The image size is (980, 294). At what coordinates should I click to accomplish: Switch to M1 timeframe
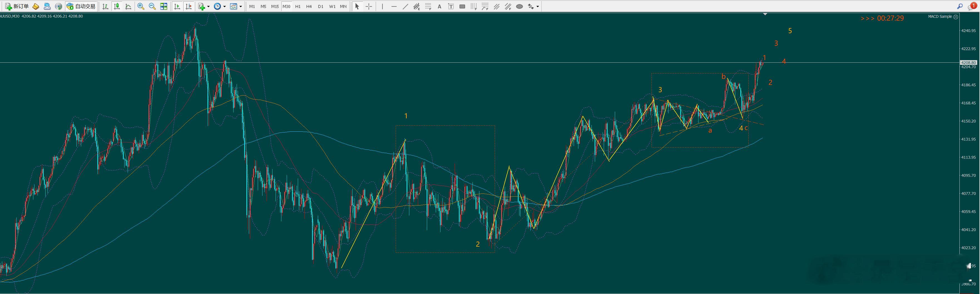(252, 6)
